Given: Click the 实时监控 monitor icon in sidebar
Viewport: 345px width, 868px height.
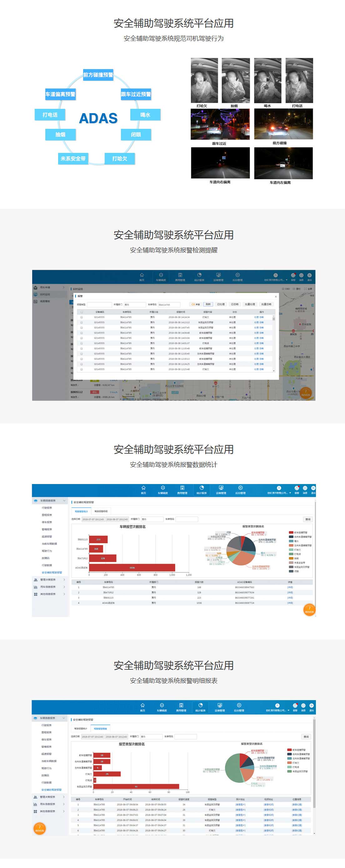Looking at the screenshot, I should point(35,295).
